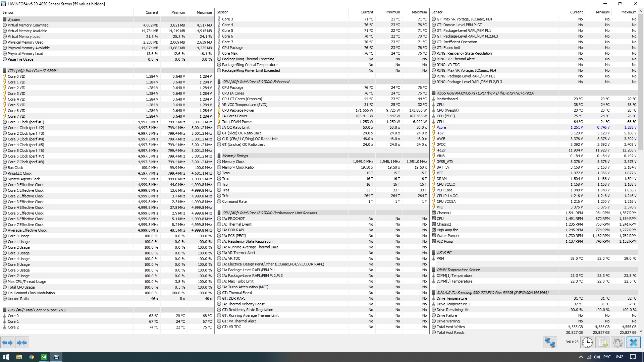
Task: Open the remote network monitoring icon
Action: (550, 343)
